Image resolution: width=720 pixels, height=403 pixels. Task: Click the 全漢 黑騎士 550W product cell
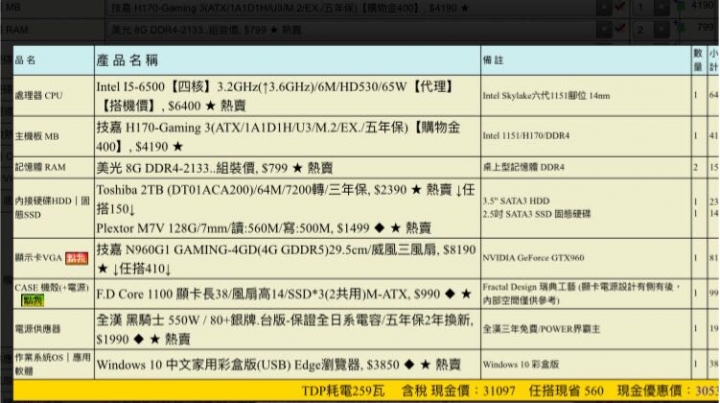285,330
